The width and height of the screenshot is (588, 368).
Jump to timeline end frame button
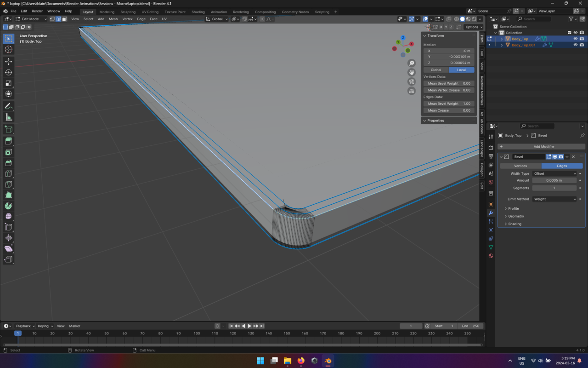click(262, 326)
